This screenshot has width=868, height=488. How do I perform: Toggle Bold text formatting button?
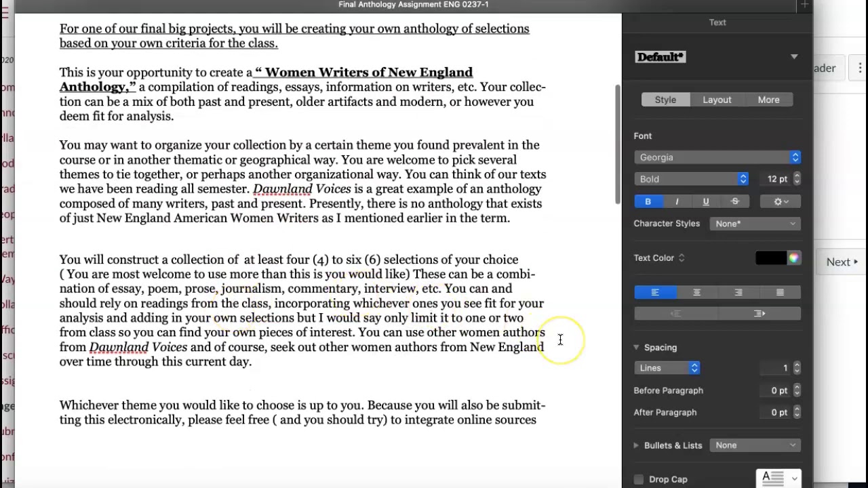[x=648, y=201]
